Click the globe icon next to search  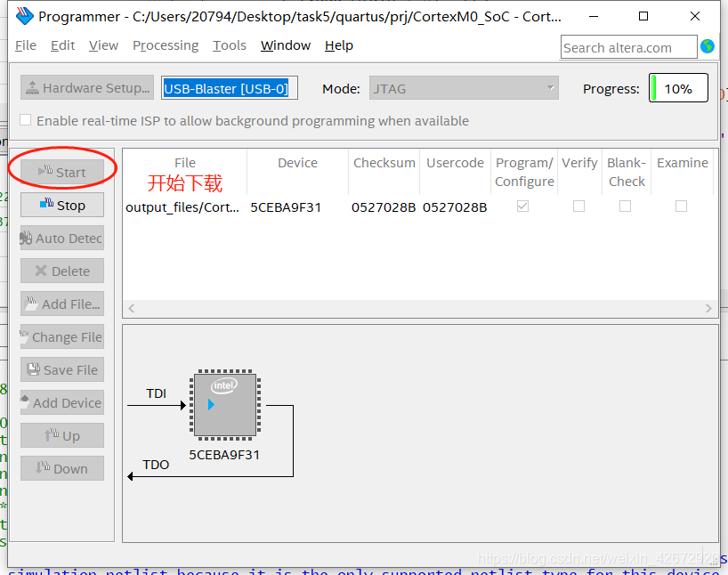pos(708,46)
